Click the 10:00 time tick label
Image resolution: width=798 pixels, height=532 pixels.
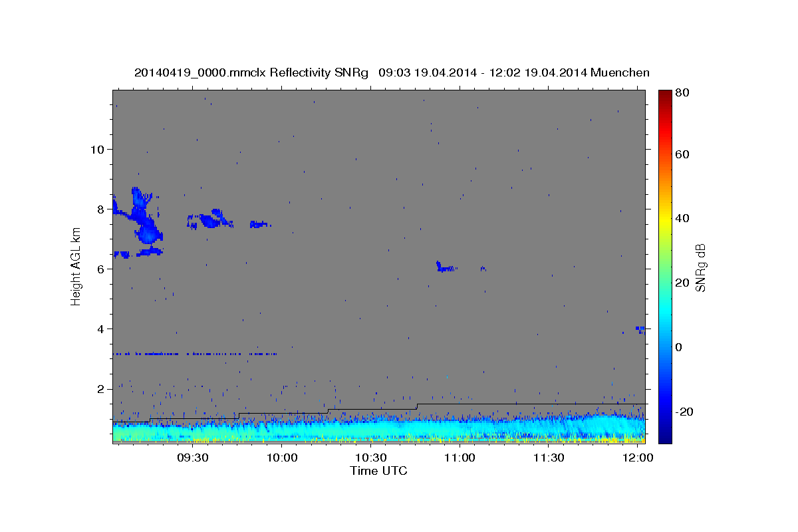point(282,458)
